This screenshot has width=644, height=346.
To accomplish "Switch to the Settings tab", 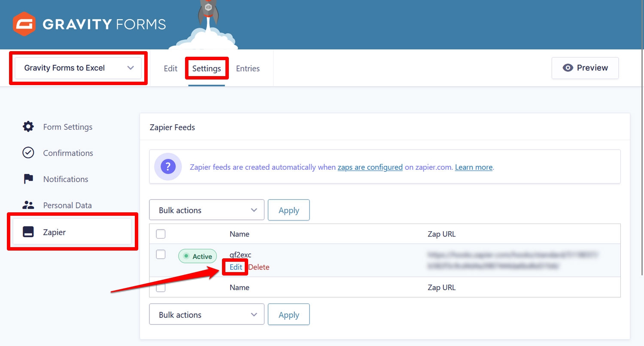I will point(207,68).
